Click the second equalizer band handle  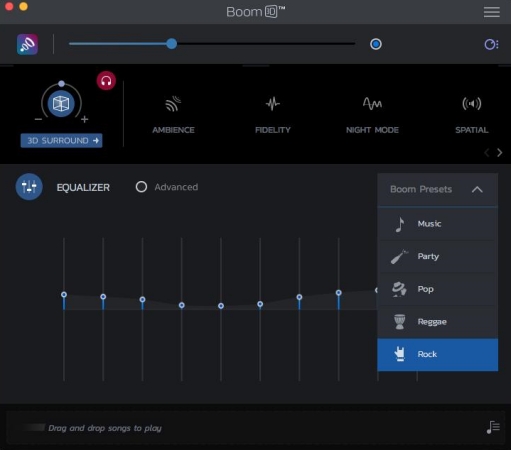(x=103, y=297)
